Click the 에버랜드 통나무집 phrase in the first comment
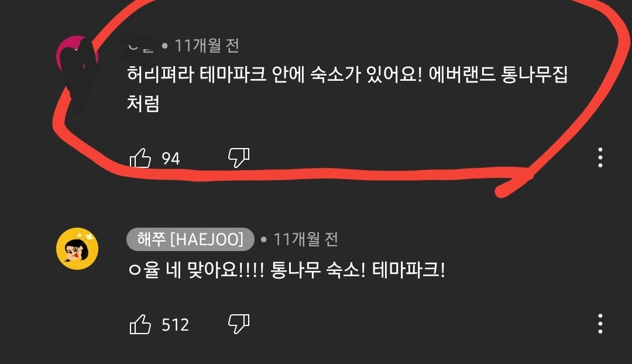 tap(498, 74)
